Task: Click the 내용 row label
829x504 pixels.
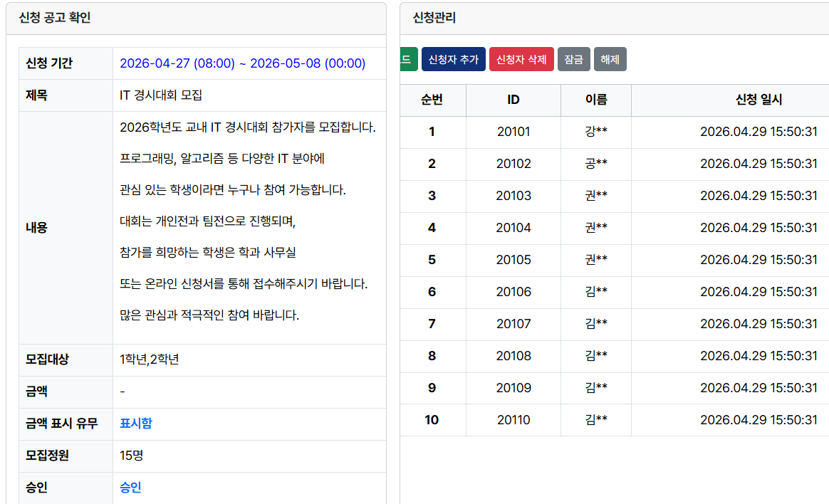Action: click(x=36, y=228)
